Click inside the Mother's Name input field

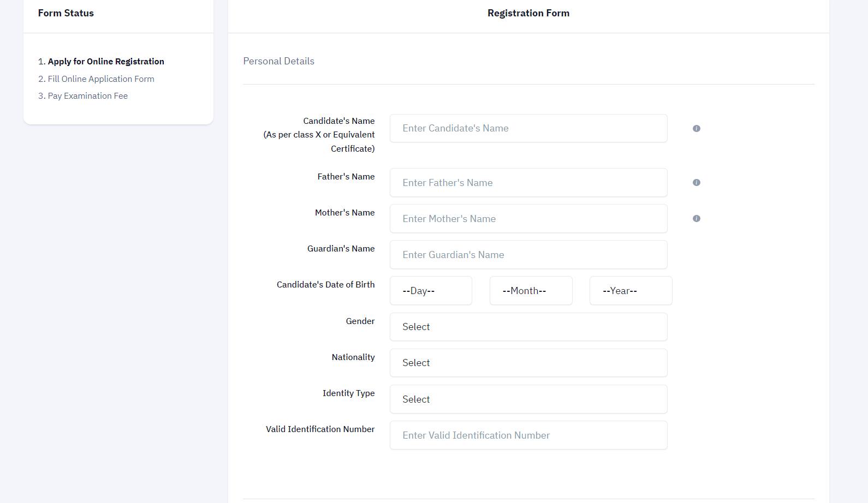528,218
